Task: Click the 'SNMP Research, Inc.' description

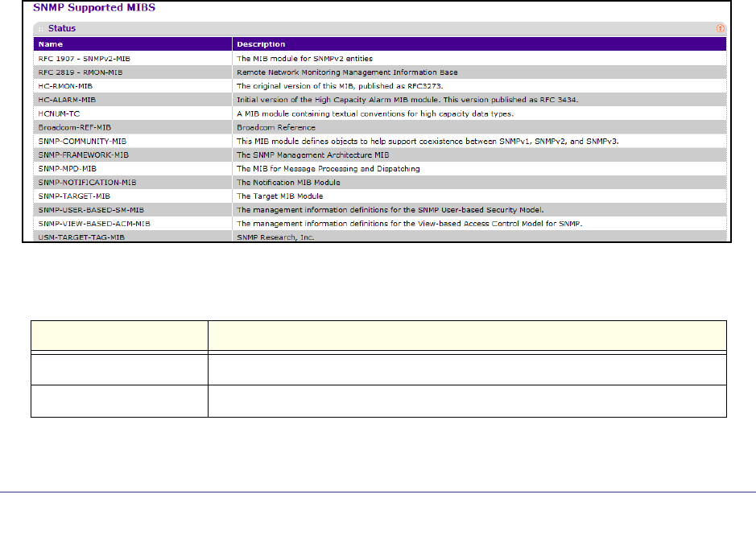Action: click(275, 237)
